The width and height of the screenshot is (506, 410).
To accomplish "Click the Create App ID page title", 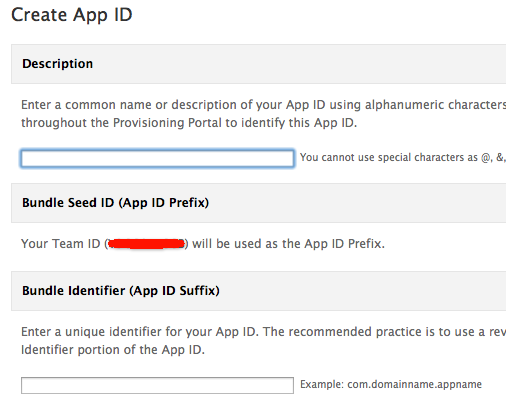I will pyautogui.click(x=72, y=15).
